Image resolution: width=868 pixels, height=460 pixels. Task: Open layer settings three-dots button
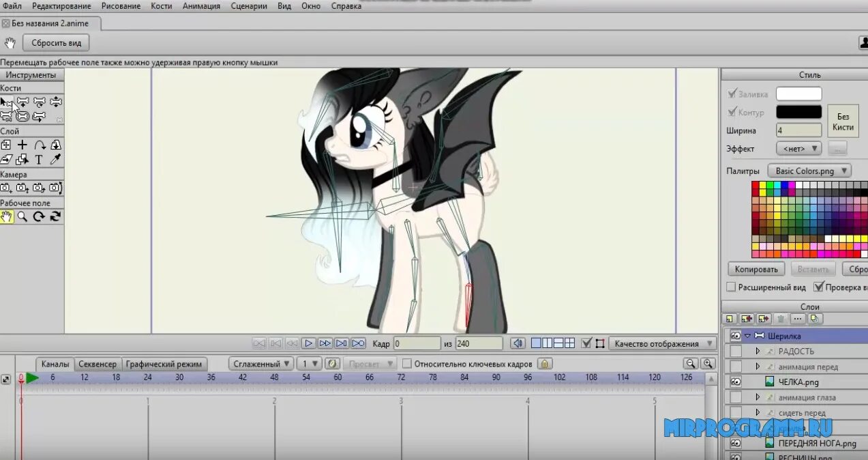798,319
